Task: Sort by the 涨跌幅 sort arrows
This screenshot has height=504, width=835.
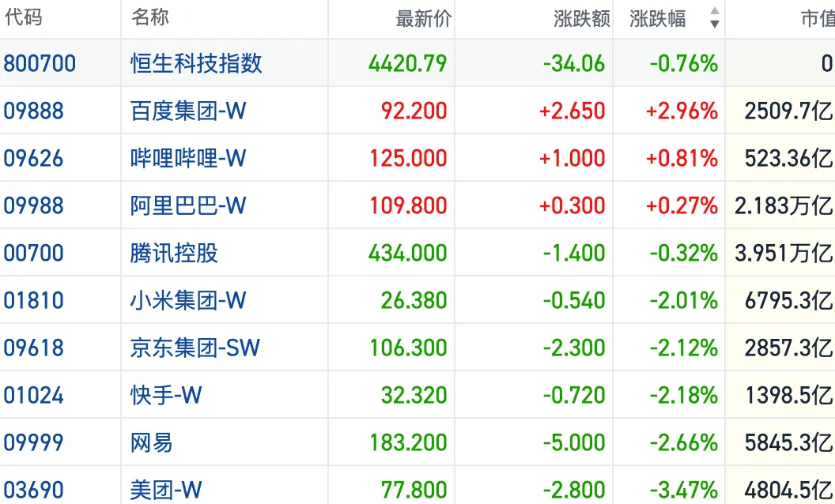Action: pyautogui.click(x=715, y=17)
